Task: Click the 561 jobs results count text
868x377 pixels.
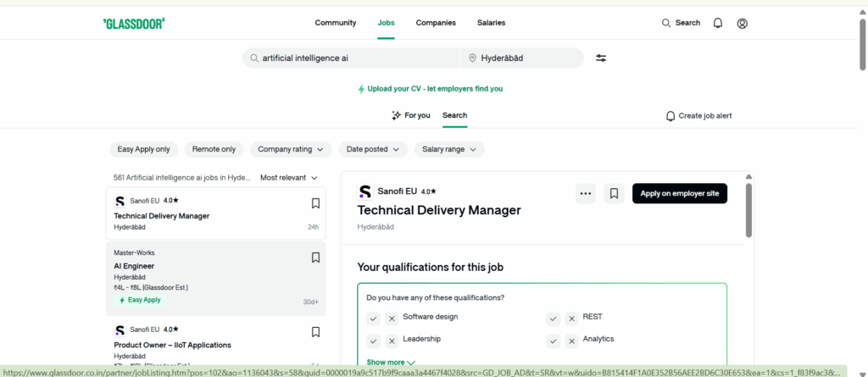Action: [181, 178]
